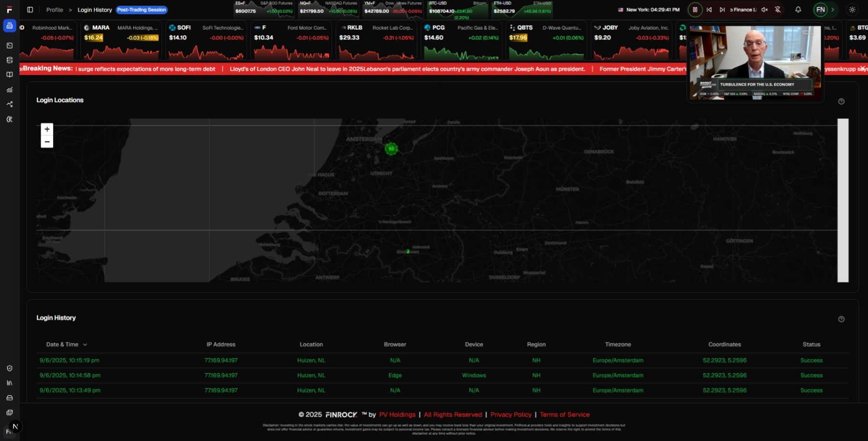Open the PCG stock ticker card
Image resolution: width=868 pixels, height=441 pixels.
click(461, 40)
